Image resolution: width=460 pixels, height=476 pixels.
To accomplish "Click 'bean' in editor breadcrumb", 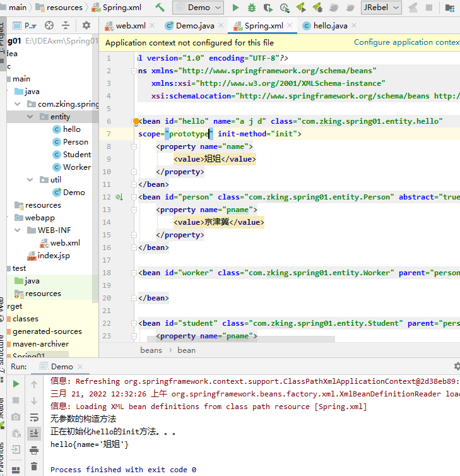I will [x=186, y=350].
